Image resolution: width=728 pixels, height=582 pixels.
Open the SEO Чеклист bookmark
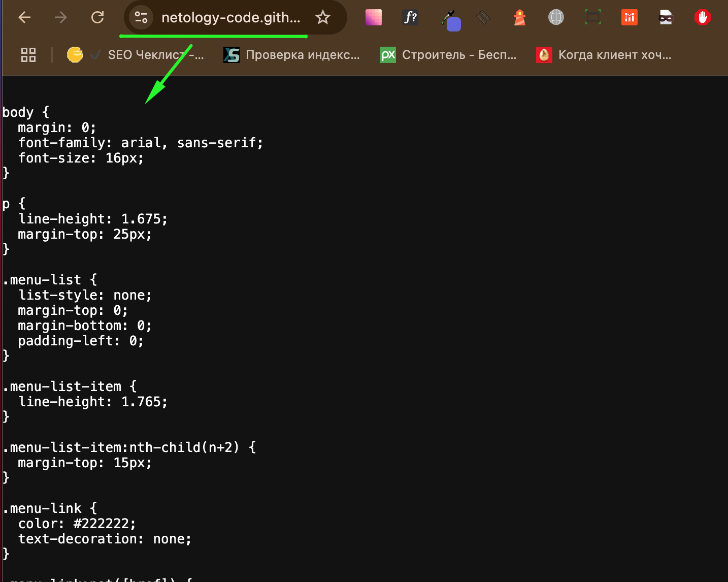(135, 55)
